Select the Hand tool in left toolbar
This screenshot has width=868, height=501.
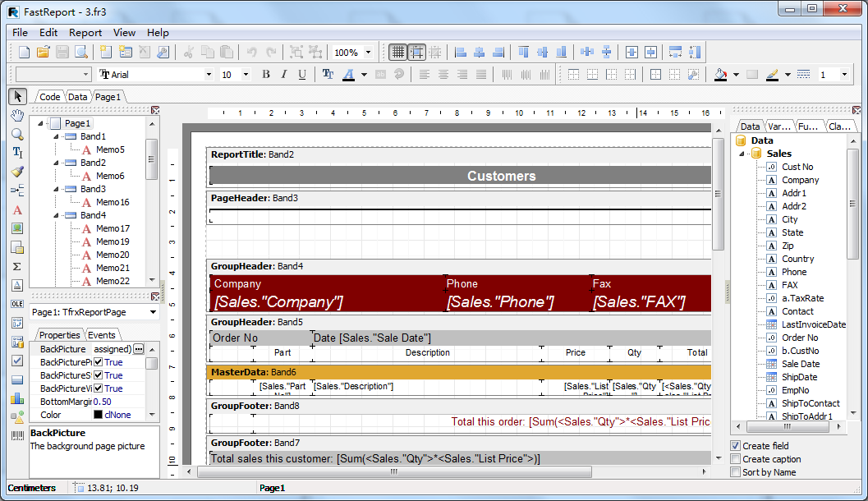[x=17, y=115]
